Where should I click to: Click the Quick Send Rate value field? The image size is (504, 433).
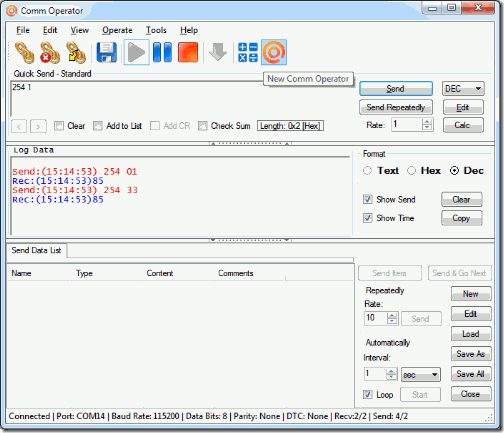407,125
